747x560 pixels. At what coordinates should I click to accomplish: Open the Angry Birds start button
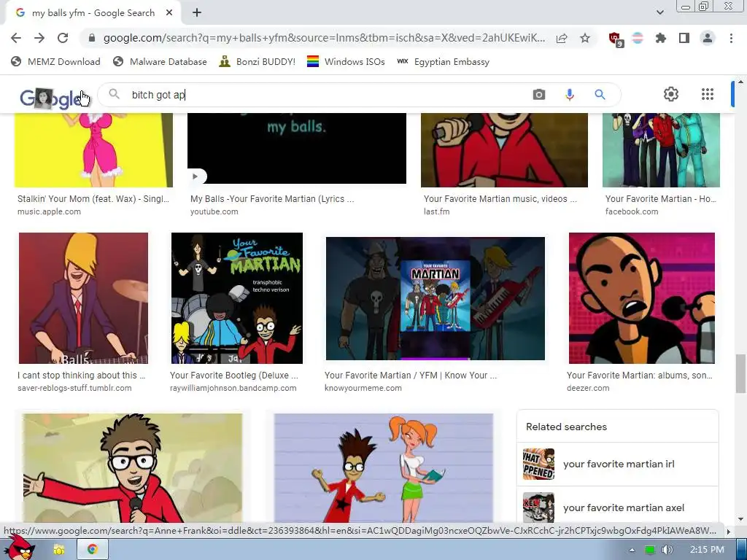(19, 548)
